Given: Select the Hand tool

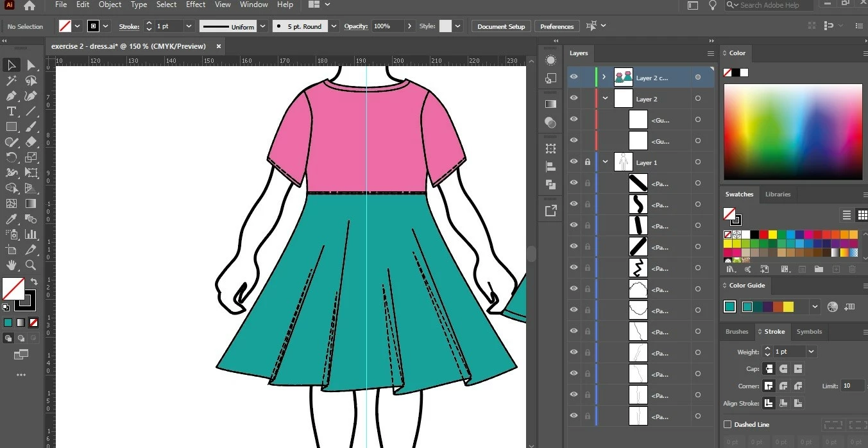Looking at the screenshot, I should pos(11,265).
